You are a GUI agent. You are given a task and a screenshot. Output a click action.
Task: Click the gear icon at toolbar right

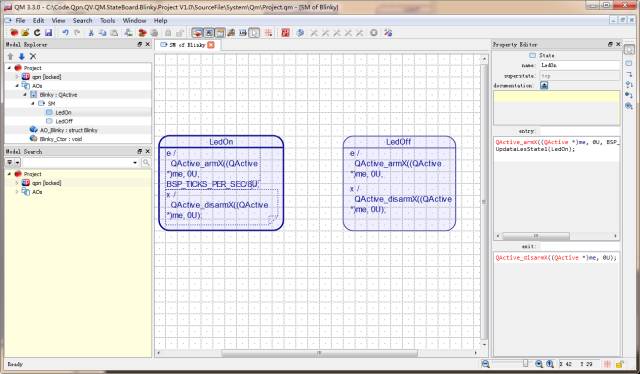pos(373,33)
